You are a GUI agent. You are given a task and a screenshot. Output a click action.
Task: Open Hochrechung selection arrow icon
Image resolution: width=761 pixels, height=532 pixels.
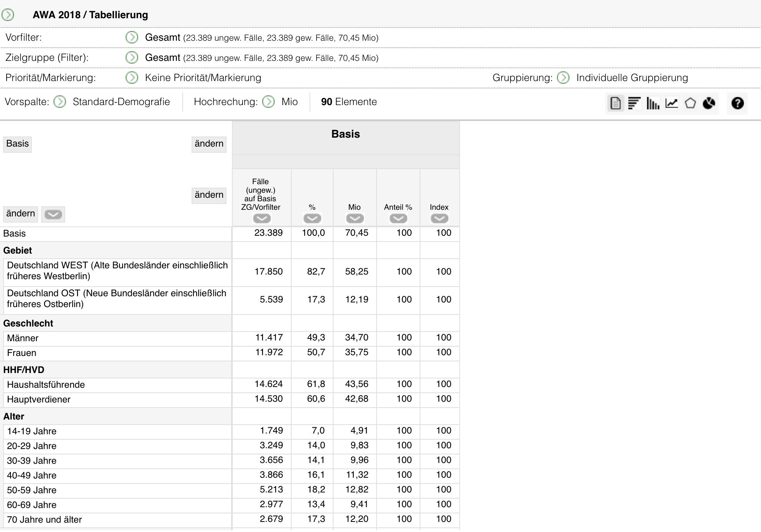pos(268,102)
